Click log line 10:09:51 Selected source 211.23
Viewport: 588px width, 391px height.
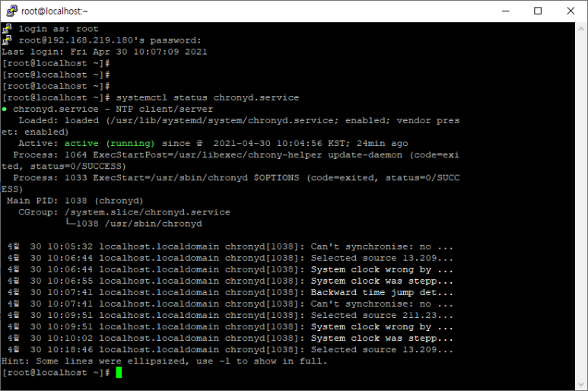point(230,315)
